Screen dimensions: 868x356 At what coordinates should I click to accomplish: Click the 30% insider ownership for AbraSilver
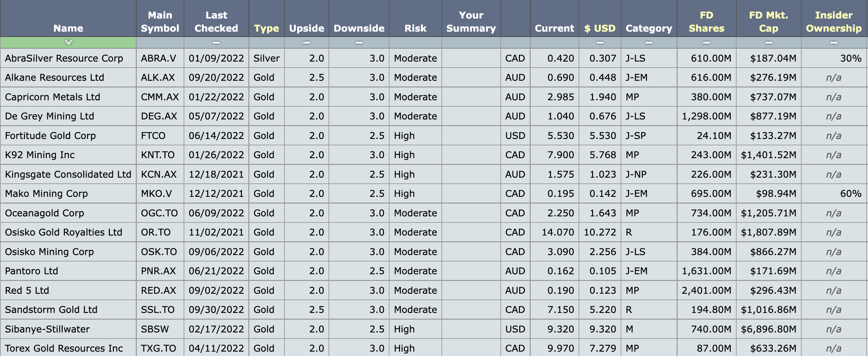tap(834, 58)
